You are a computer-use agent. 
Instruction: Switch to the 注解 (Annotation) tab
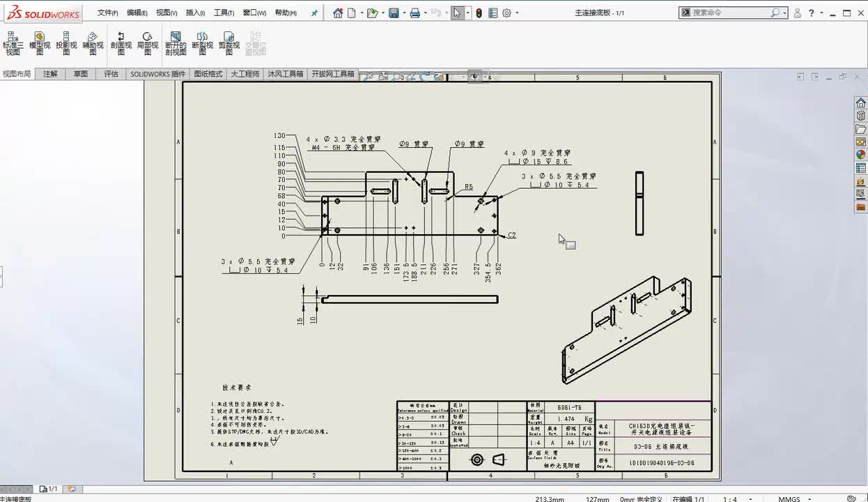[50, 74]
